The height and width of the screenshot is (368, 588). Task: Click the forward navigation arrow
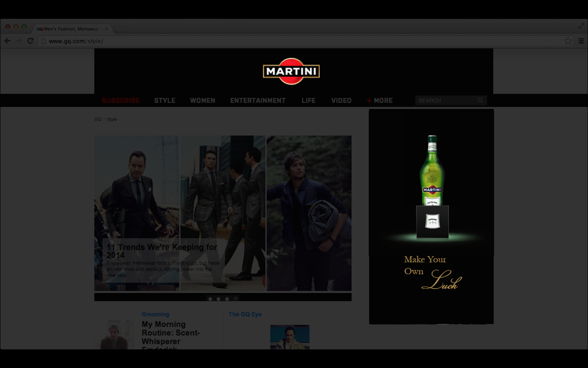click(19, 41)
